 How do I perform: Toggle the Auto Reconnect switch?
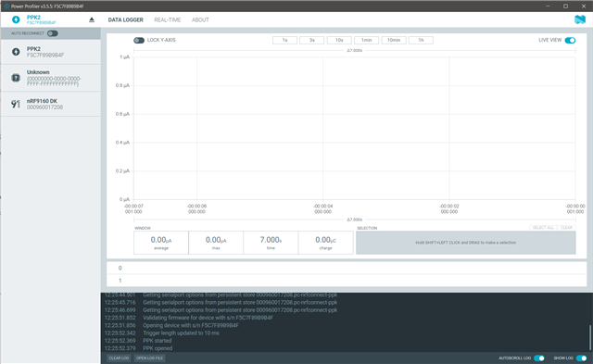point(53,33)
